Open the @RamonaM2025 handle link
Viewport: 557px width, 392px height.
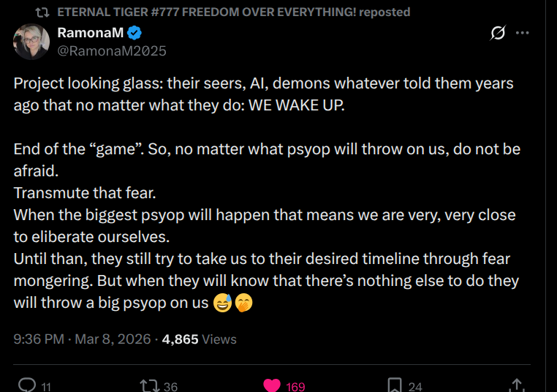coord(112,50)
